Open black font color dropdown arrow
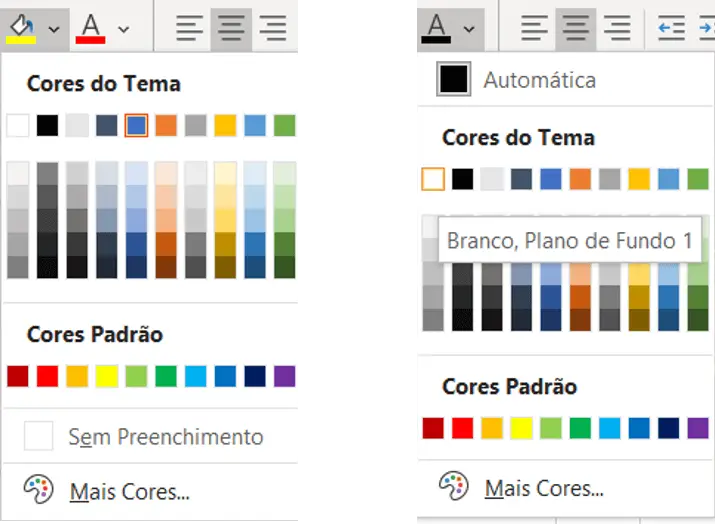This screenshot has width=715, height=524. point(469,30)
